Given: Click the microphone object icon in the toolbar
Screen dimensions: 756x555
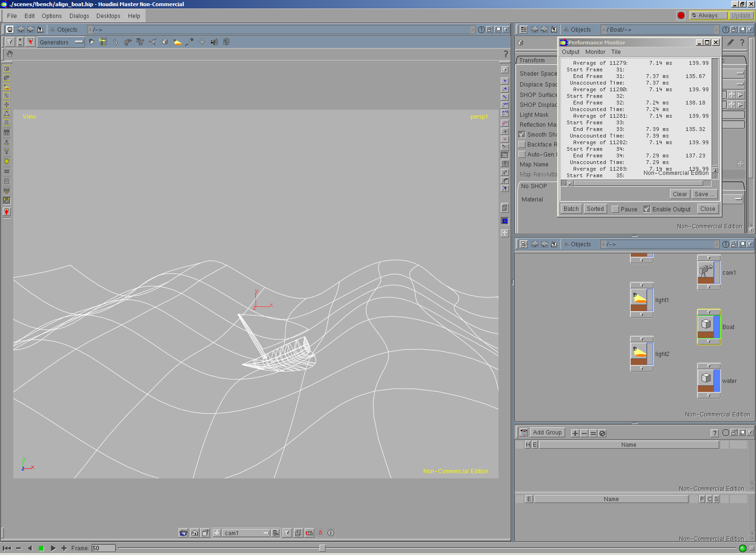Looking at the screenshot, I should pyautogui.click(x=189, y=42).
